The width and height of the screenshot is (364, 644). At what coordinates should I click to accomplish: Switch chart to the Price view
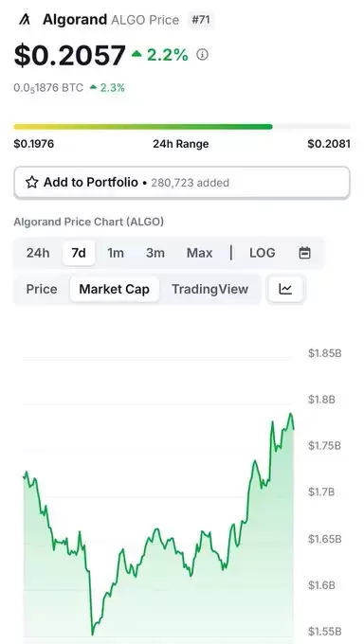(42, 289)
